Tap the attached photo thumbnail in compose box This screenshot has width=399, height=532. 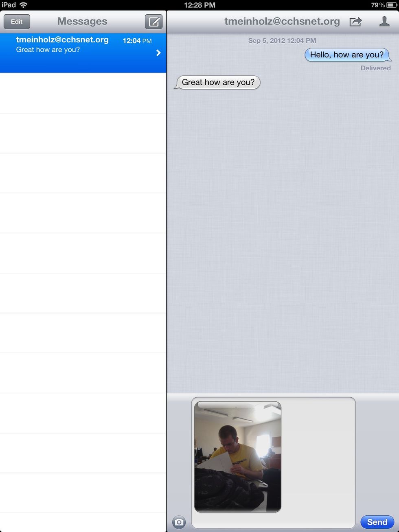click(238, 457)
